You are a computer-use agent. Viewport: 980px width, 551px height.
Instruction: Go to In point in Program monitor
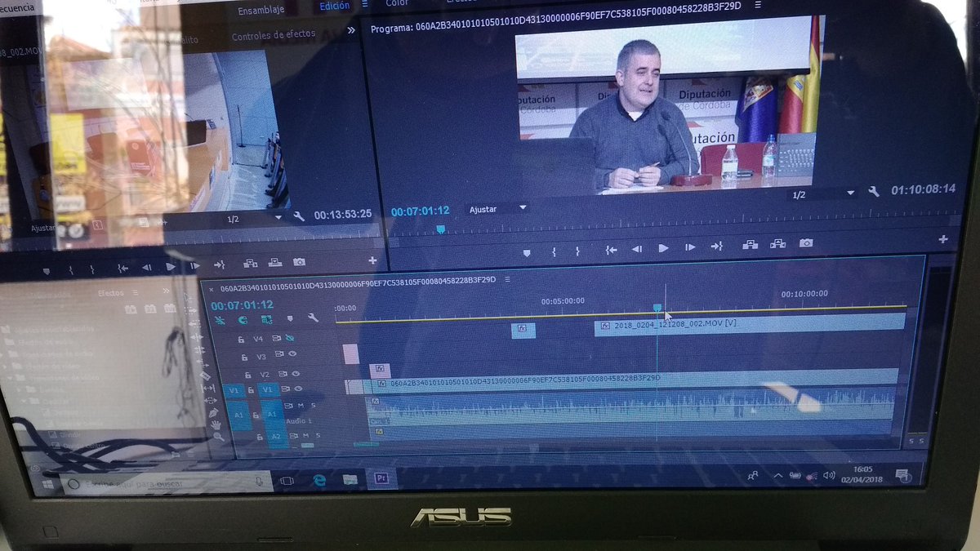[610, 249]
